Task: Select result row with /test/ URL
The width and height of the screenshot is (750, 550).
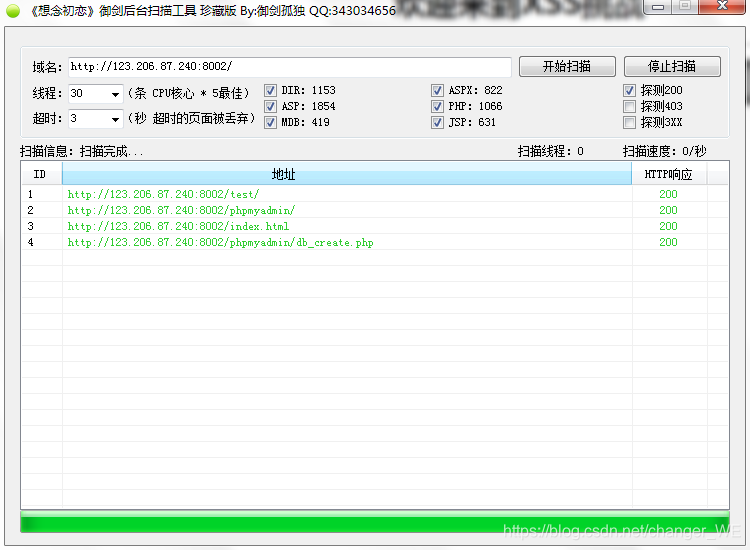Action: point(375,194)
